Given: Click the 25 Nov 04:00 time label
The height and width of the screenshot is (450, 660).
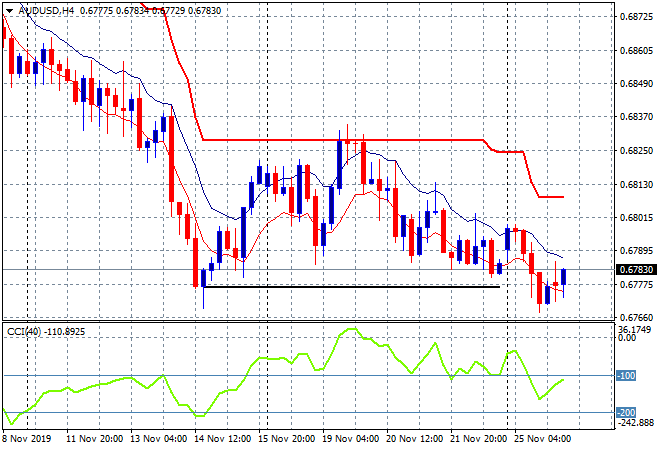Looking at the screenshot, I should click(543, 439).
